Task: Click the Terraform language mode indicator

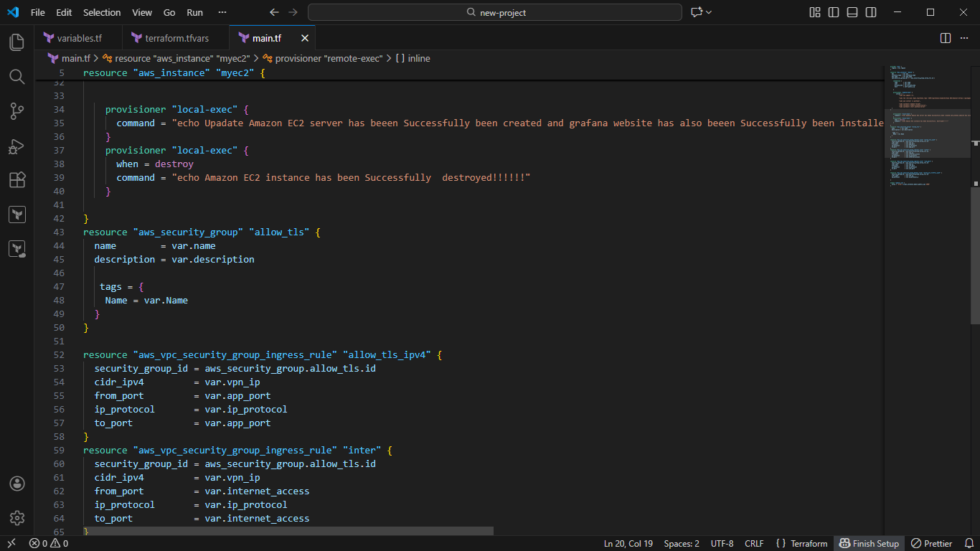Action: coord(808,543)
